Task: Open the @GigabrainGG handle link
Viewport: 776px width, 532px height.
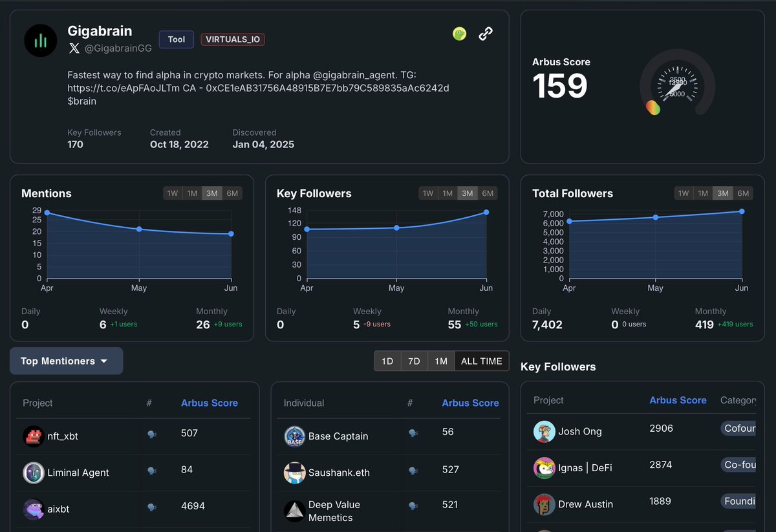Action: (118, 48)
